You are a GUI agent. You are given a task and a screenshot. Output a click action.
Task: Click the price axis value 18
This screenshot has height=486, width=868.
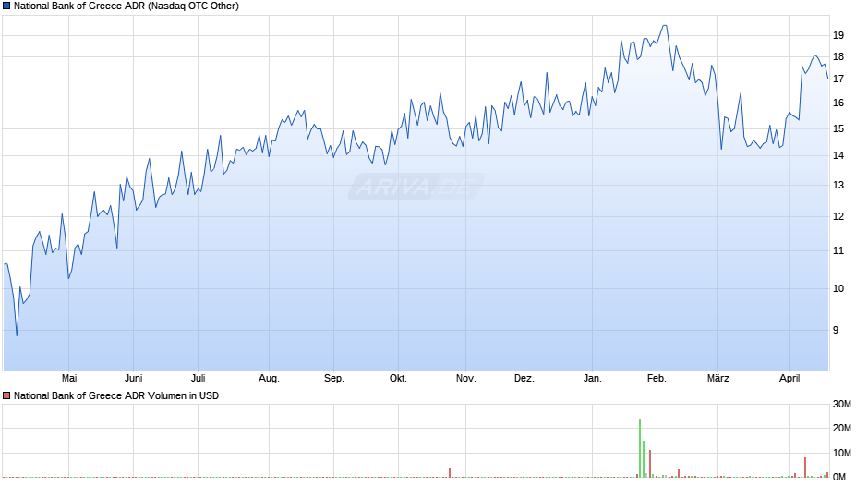[838, 57]
